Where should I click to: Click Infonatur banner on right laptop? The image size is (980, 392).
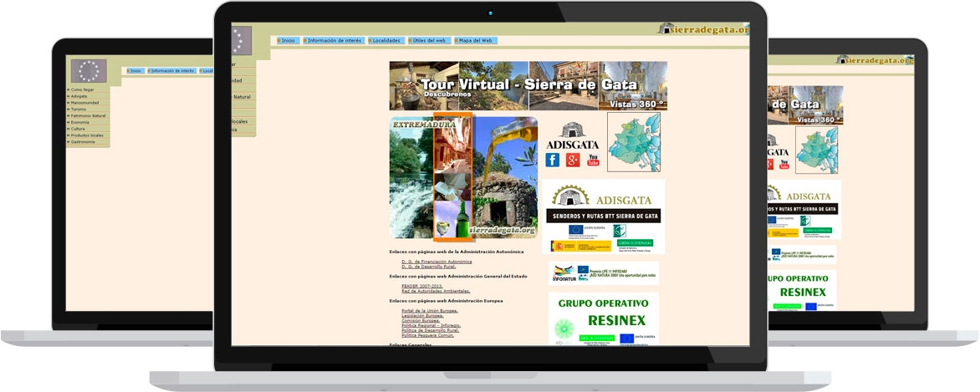(x=802, y=254)
